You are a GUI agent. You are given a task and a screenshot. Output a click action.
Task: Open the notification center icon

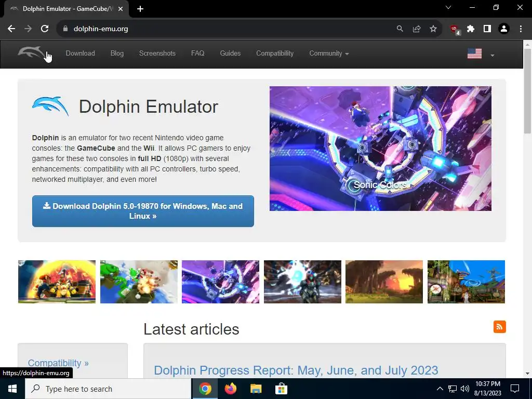coord(515,389)
